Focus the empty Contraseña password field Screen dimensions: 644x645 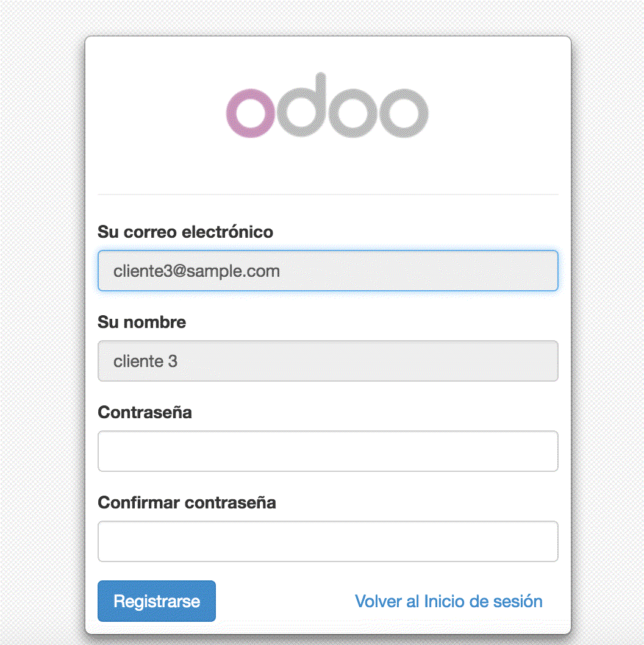click(x=327, y=451)
